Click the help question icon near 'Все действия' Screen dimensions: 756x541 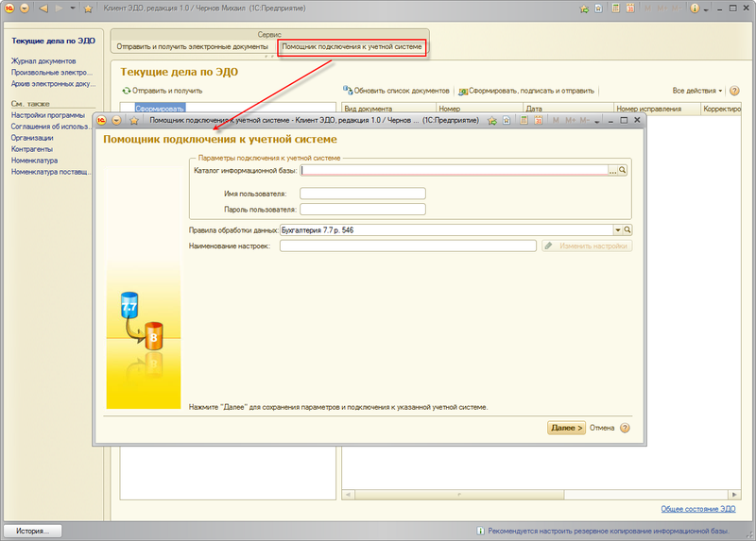pos(734,91)
